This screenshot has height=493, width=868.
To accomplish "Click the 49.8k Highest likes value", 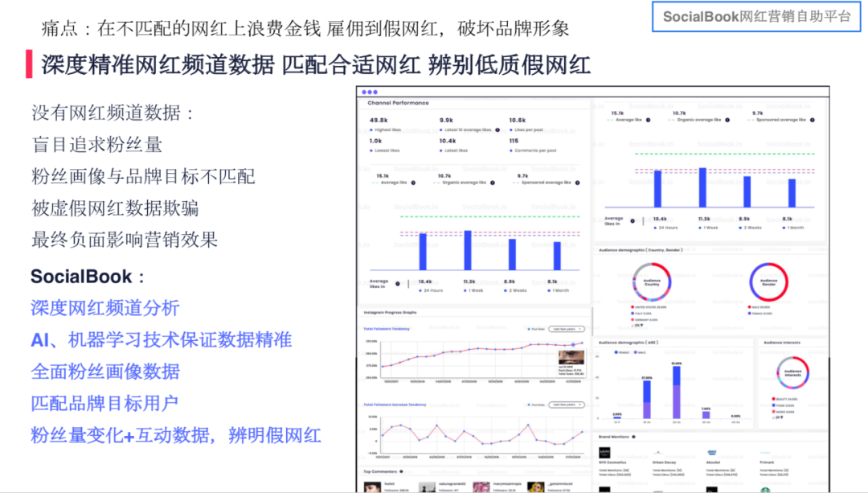I will tap(379, 120).
